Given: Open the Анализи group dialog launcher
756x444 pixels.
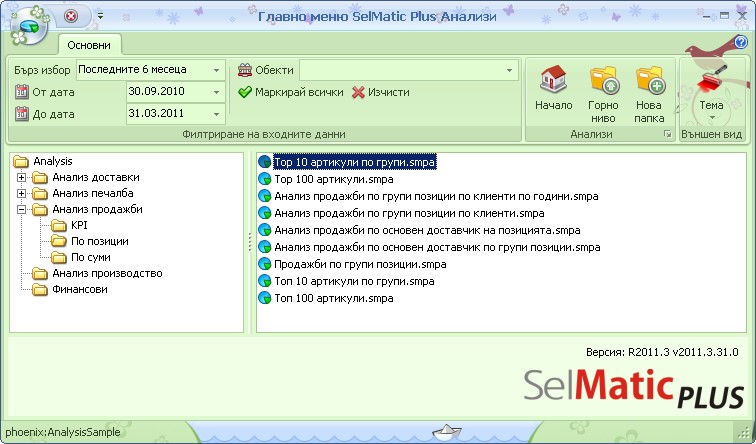Looking at the screenshot, I should [x=668, y=135].
